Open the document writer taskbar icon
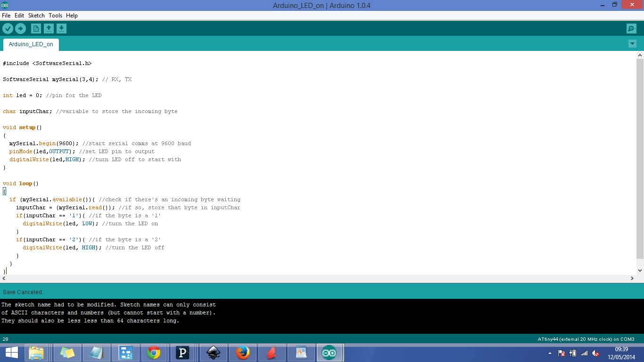 click(x=301, y=353)
